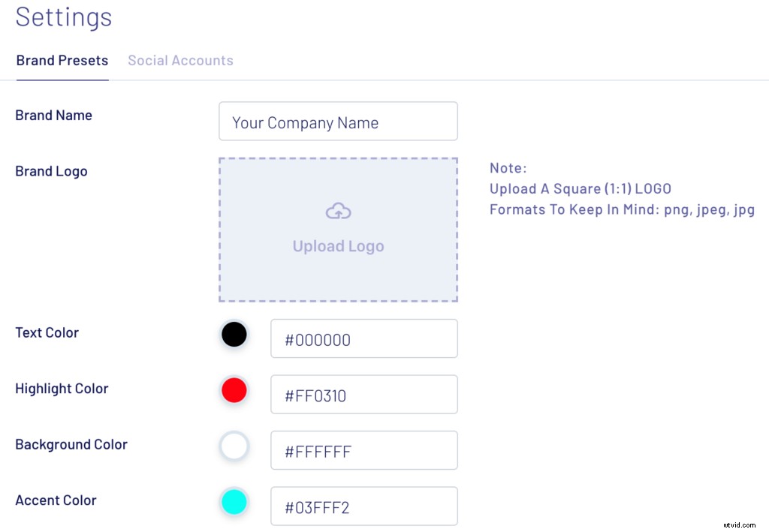
Task: Edit the Highlight Color hex field #FF0310
Action: click(x=363, y=395)
